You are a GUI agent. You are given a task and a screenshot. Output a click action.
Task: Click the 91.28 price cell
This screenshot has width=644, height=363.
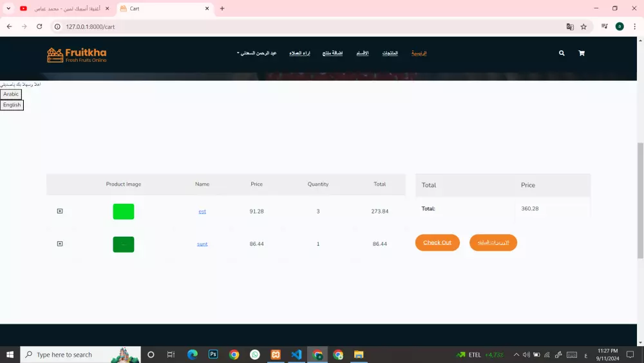(x=257, y=211)
